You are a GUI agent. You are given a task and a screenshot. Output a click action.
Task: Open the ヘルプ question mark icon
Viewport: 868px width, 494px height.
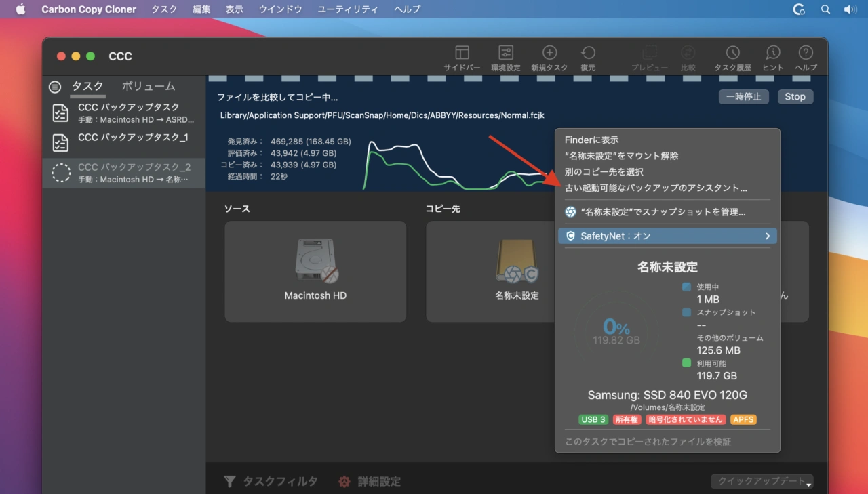pos(806,53)
